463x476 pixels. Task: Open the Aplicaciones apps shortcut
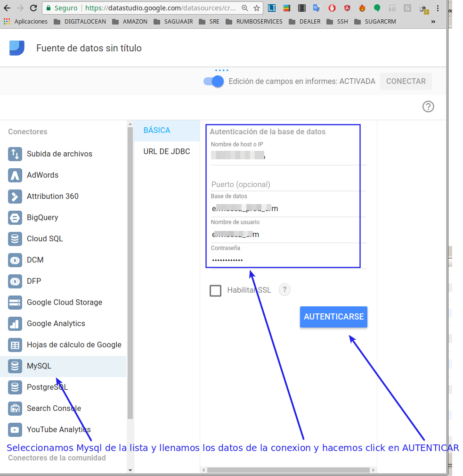25,22
